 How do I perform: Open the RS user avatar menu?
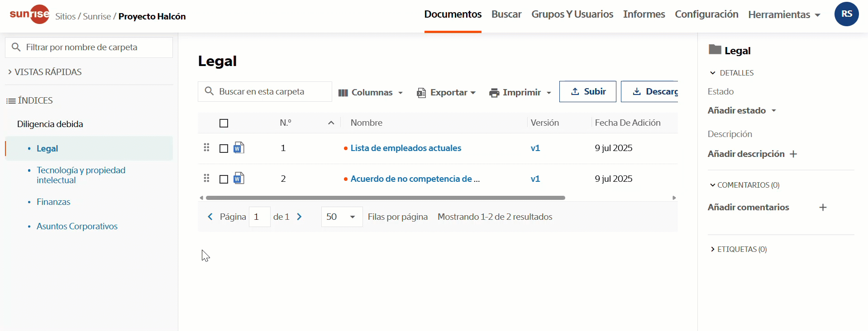pos(846,14)
